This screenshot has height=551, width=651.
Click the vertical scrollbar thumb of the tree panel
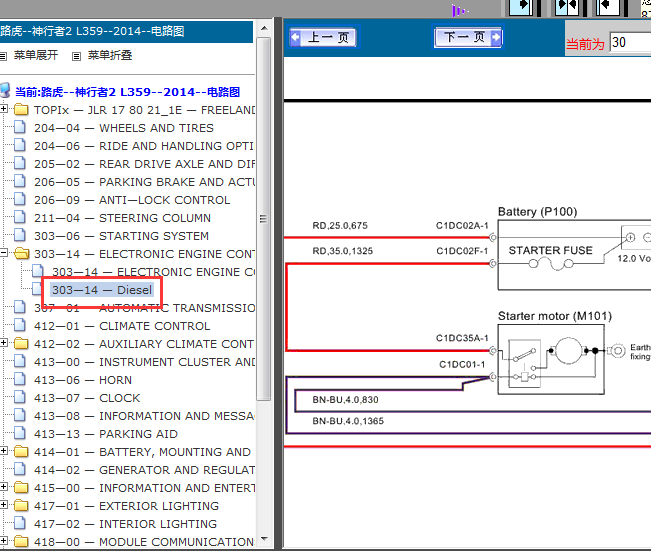(264, 219)
